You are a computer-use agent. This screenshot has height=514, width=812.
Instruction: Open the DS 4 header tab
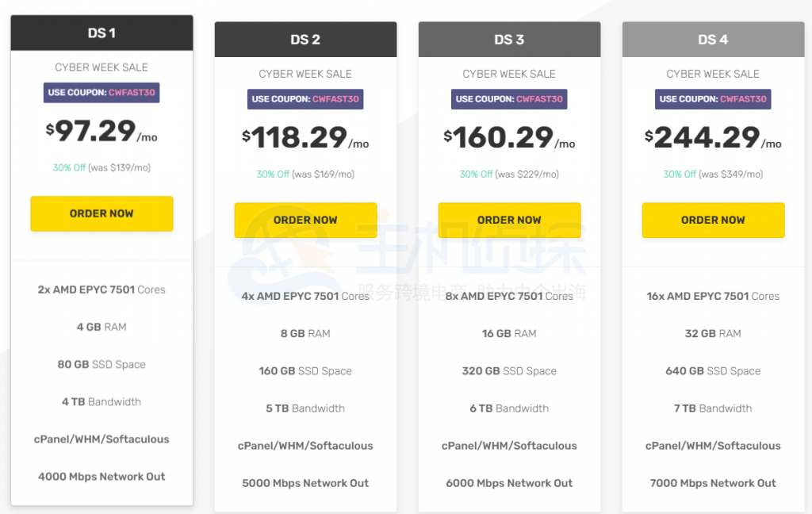click(x=713, y=40)
